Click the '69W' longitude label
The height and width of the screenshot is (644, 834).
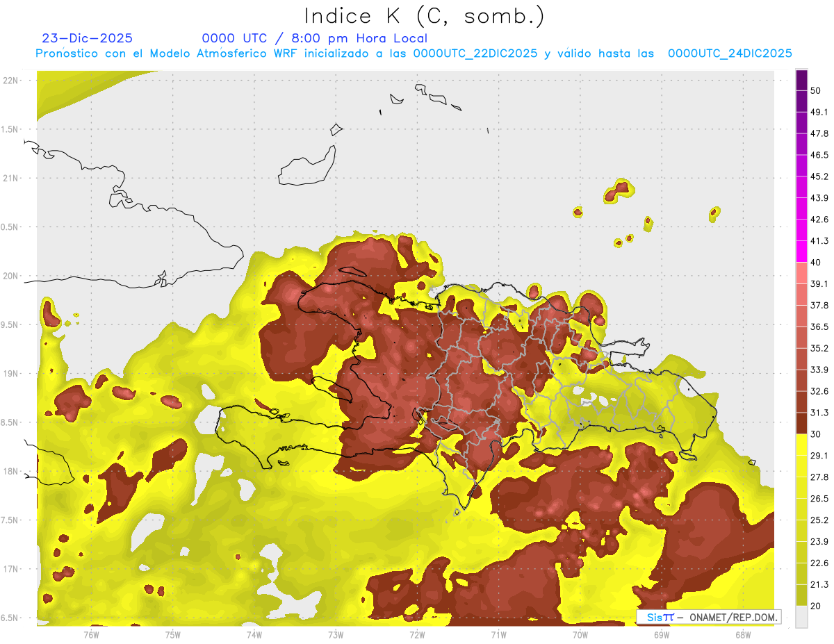(661, 635)
